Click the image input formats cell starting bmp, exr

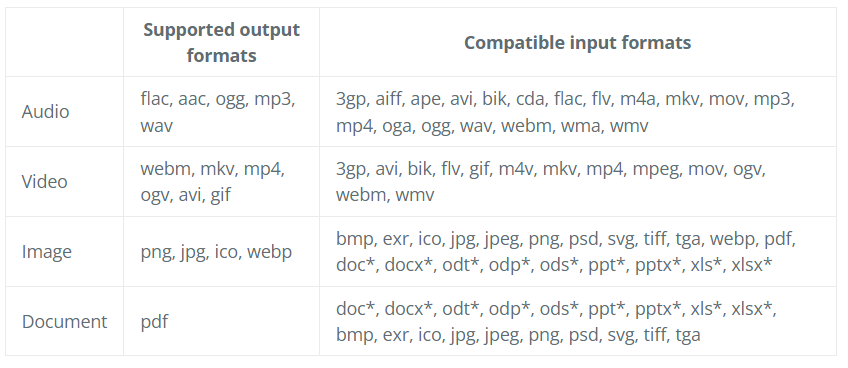pos(578,252)
